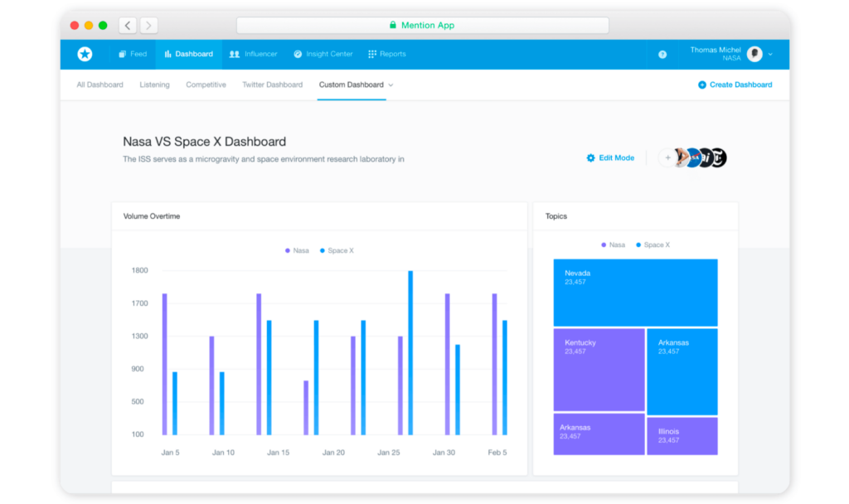Select the Nevada treemap tile
The width and height of the screenshot is (849, 504).
click(x=635, y=293)
